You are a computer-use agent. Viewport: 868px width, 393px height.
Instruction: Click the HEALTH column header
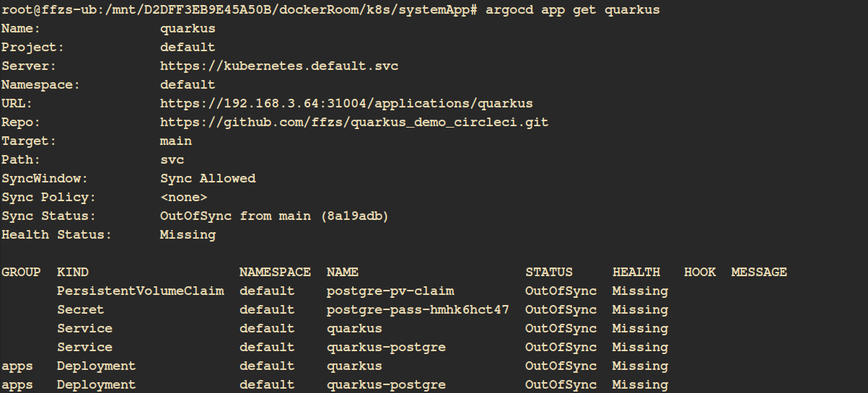(636, 273)
